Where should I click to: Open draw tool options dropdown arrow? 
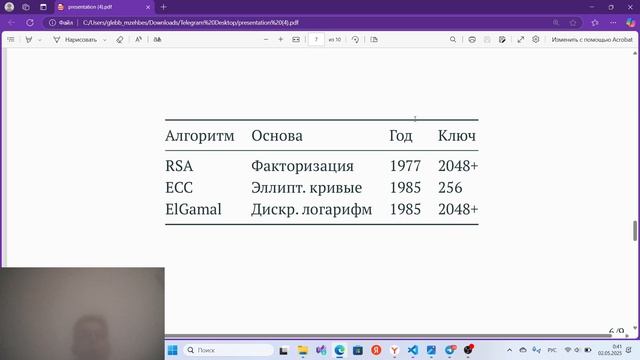coord(104,40)
